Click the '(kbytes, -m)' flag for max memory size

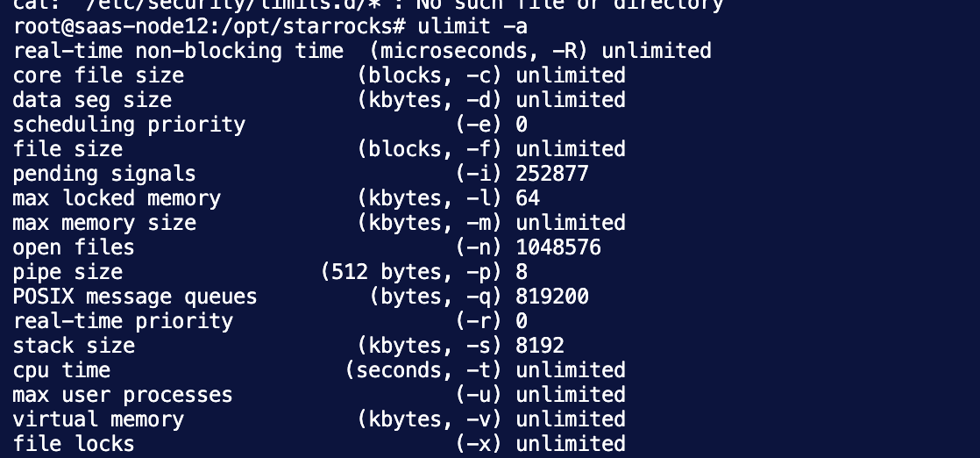click(430, 224)
